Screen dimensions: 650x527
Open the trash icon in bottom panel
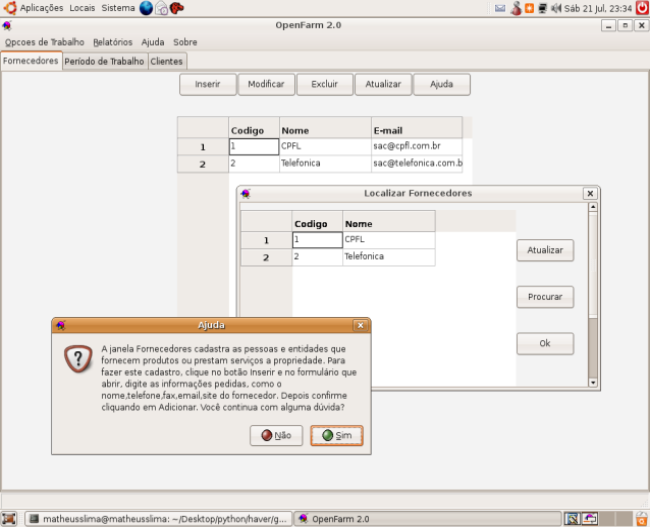[642, 519]
